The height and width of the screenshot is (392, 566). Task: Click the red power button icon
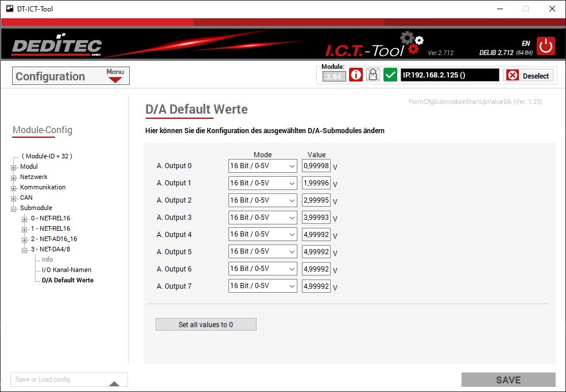(546, 46)
